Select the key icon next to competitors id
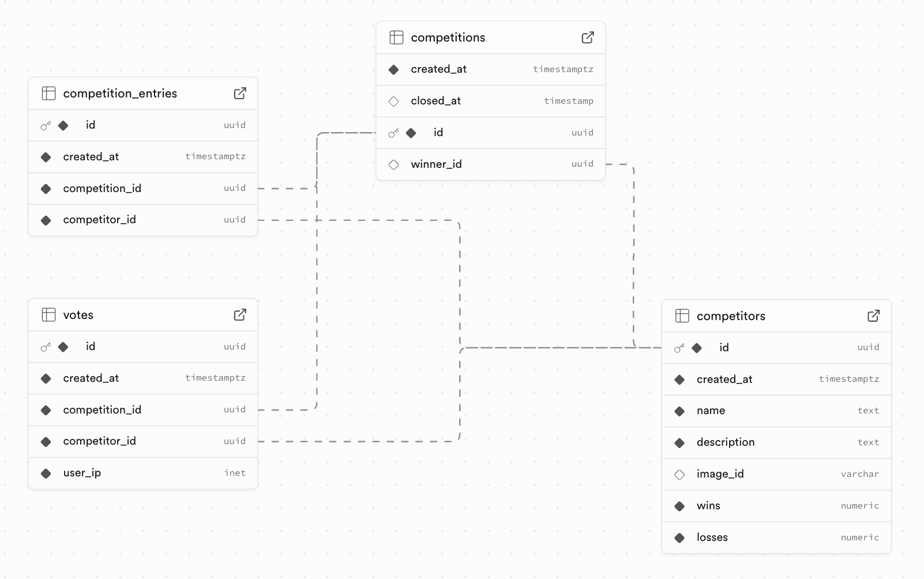The width and height of the screenshot is (924, 579). (679, 348)
